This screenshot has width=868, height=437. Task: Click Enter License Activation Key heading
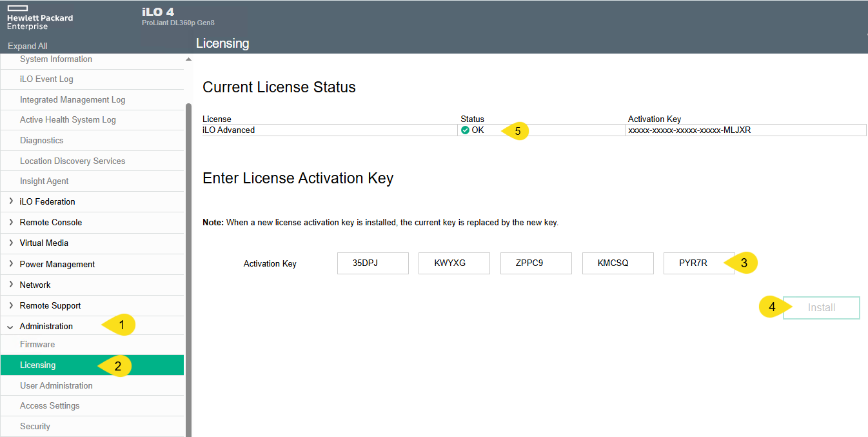point(298,179)
